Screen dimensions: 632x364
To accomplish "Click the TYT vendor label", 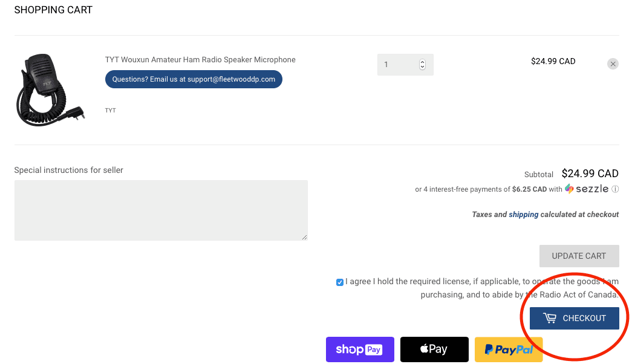I will pyautogui.click(x=110, y=111).
